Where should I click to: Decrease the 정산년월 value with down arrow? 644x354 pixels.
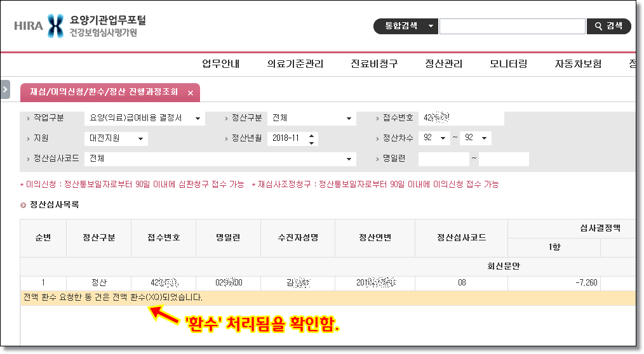[x=311, y=143]
